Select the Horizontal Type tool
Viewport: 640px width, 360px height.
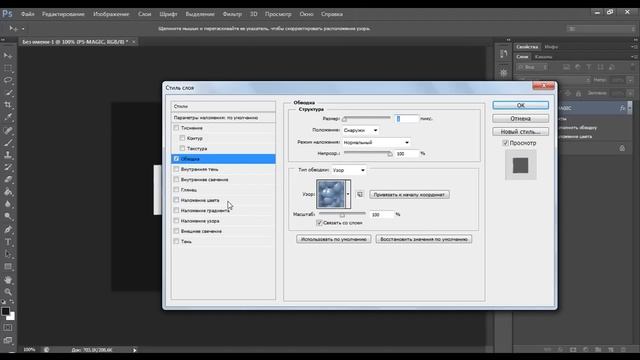click(8, 242)
